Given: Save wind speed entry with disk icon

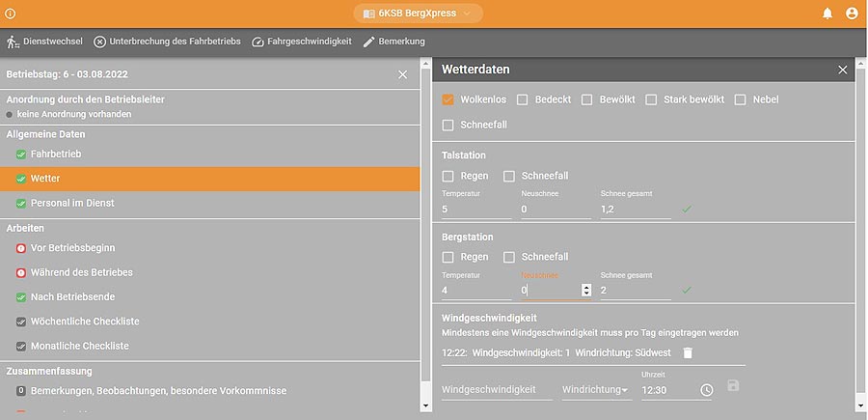Looking at the screenshot, I should tap(733, 386).
